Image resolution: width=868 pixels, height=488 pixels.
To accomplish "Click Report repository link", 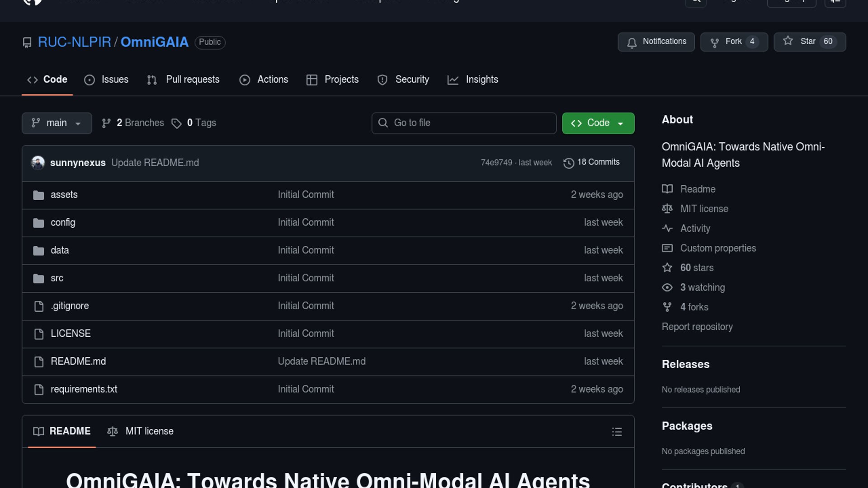I will 697,327.
